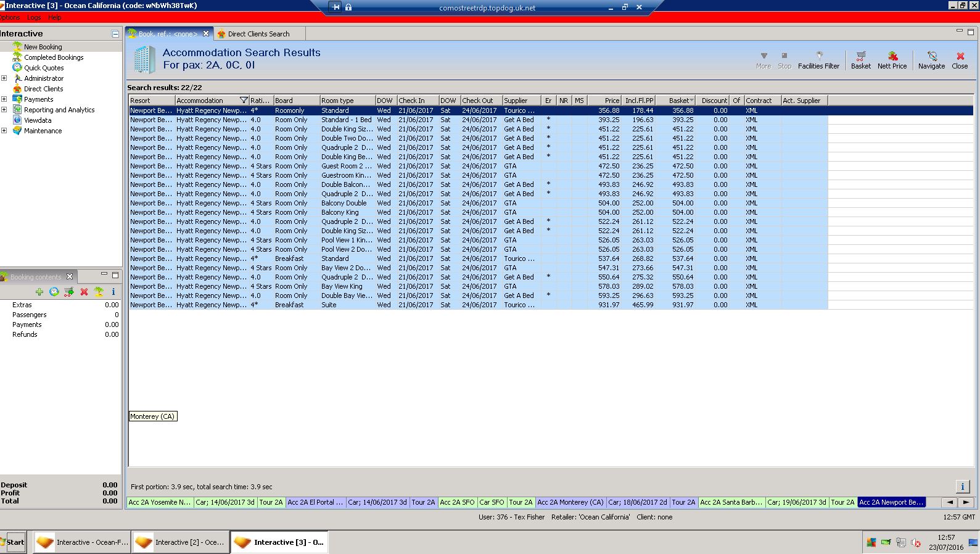
Task: Open the Acc 2A Yosemite itinerary tab
Action: point(160,502)
